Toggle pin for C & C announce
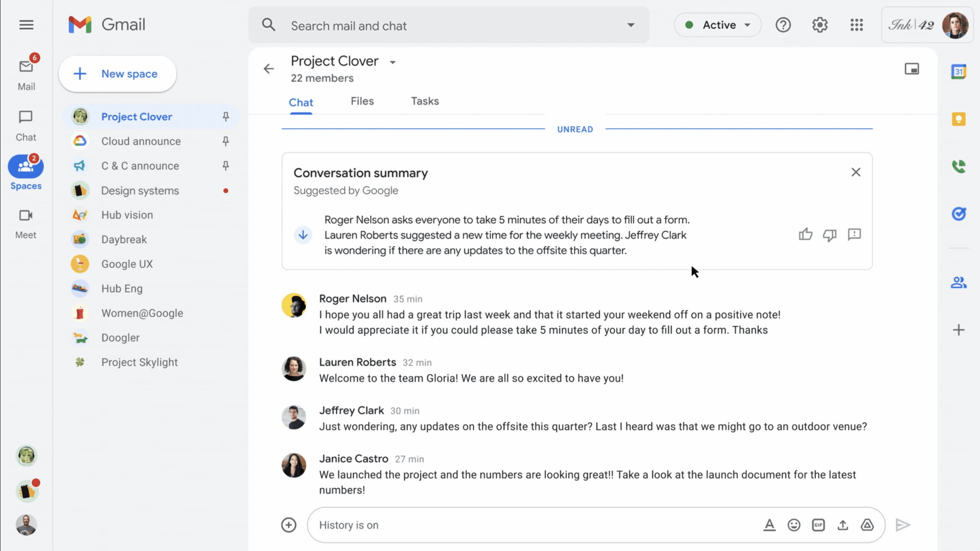The height and width of the screenshot is (551, 980). 225,166
